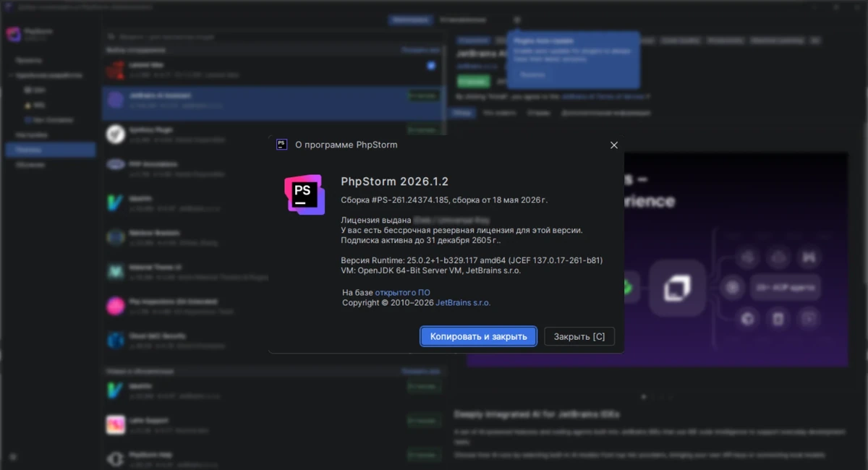Select WSL in the welcome sidebar
This screenshot has width=868, height=470.
pos(36,106)
